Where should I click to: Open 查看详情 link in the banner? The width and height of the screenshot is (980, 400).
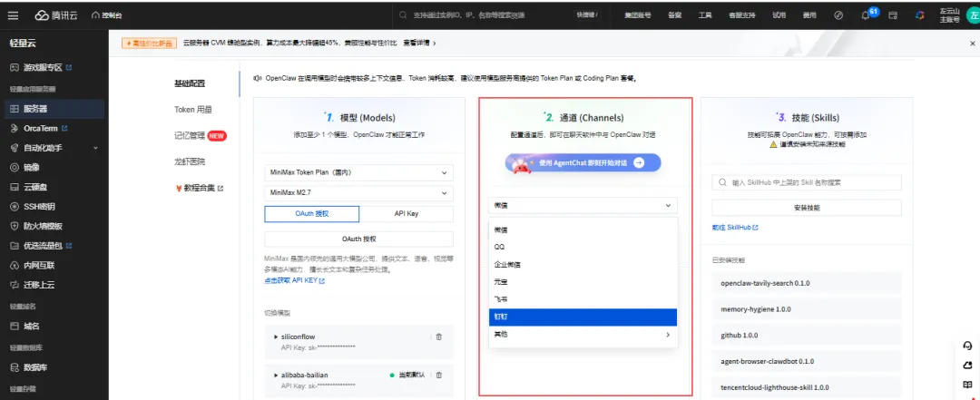click(418, 44)
